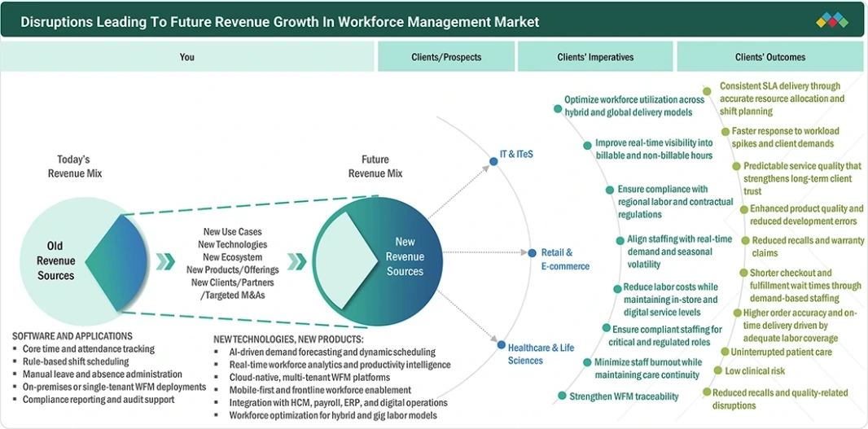Click Real-time workforce analytics and productivity intelligence
The image size is (868, 429).
(x=340, y=365)
